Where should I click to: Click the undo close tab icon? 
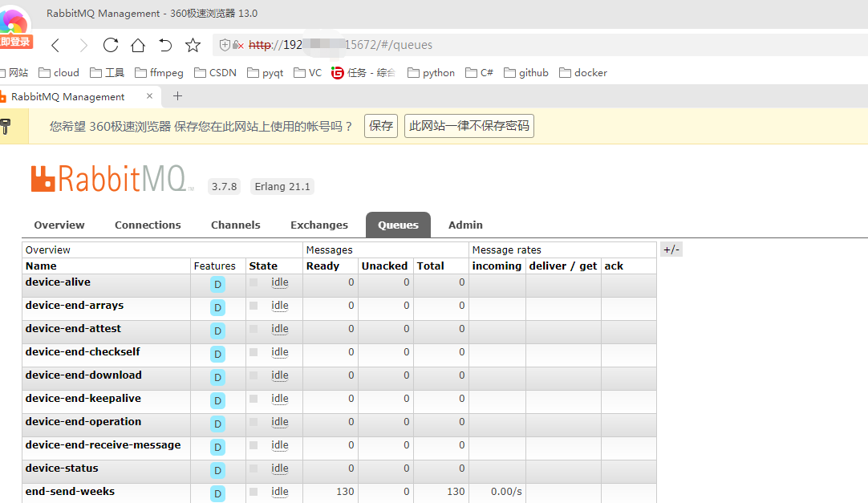point(165,45)
